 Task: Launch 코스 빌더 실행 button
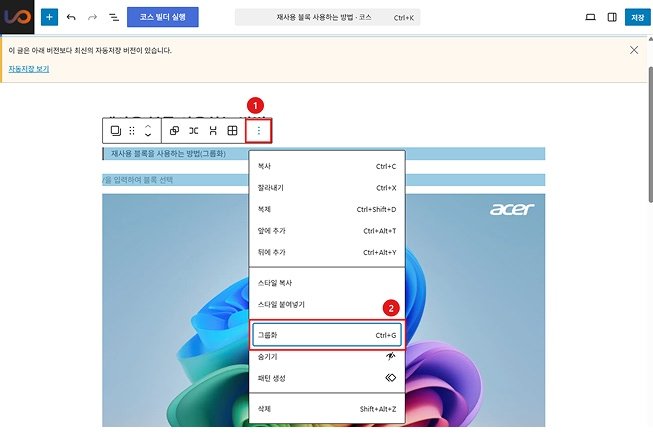point(162,17)
